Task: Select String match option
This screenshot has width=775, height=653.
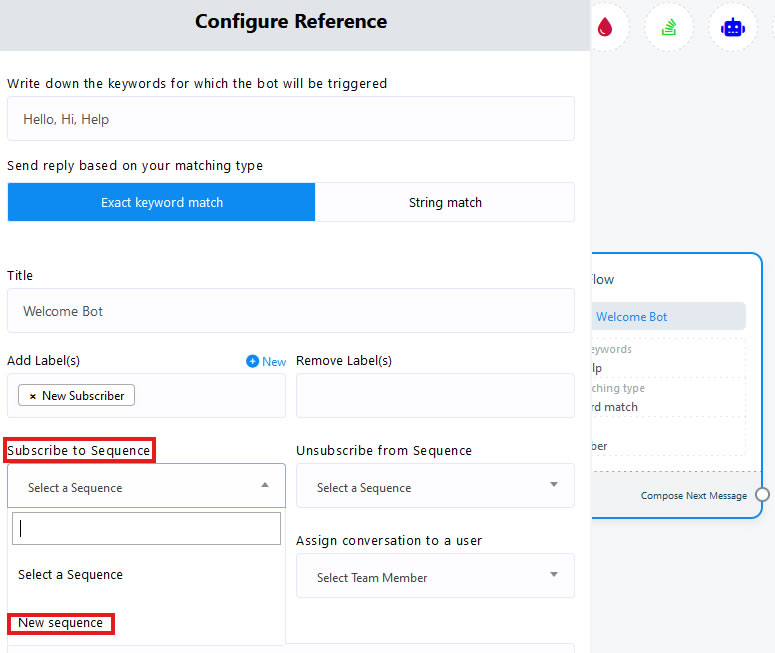Action: 445,202
